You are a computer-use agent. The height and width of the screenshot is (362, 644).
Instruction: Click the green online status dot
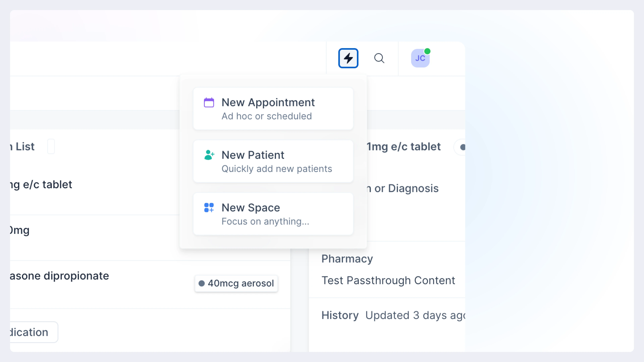pyautogui.click(x=427, y=51)
